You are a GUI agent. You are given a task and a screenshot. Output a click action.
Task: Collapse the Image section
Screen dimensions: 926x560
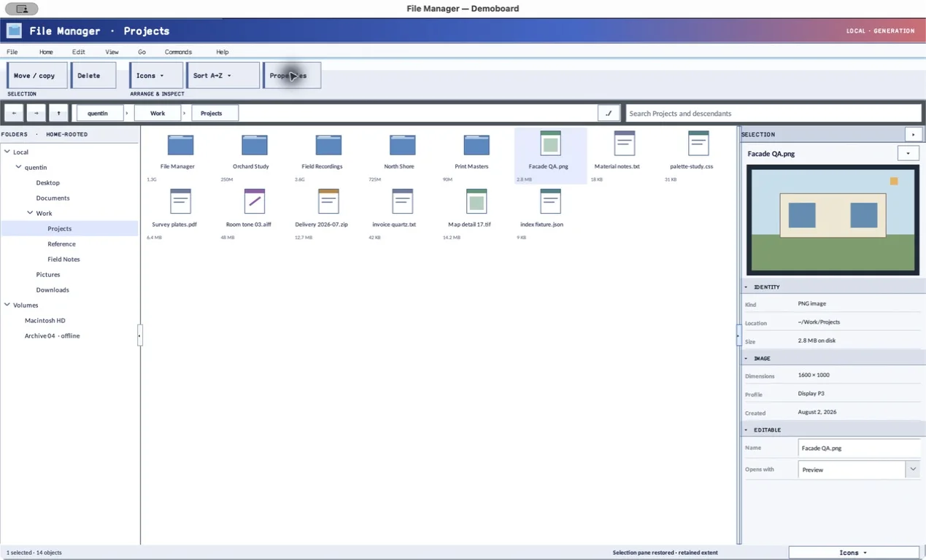(x=746, y=358)
